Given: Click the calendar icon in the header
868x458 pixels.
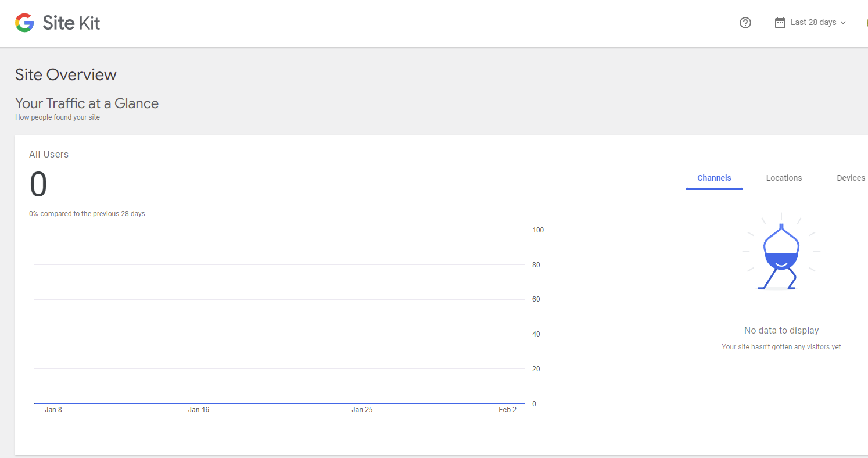Looking at the screenshot, I should (780, 23).
